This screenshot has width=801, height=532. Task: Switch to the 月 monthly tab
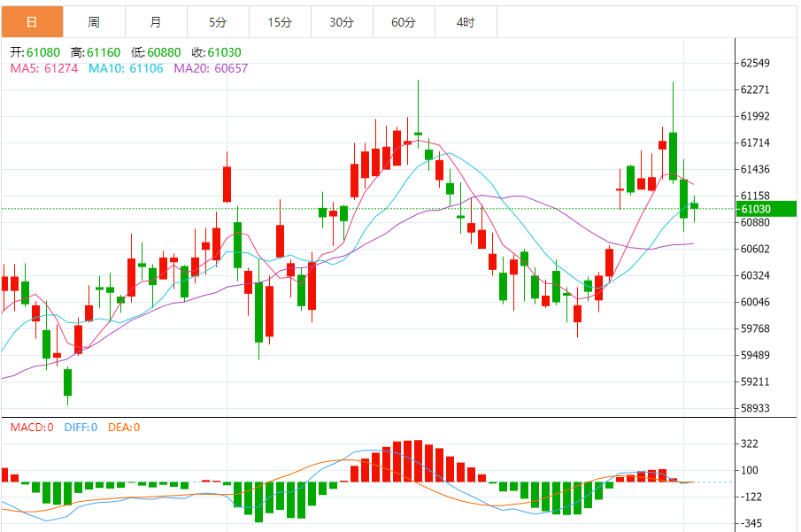click(156, 22)
